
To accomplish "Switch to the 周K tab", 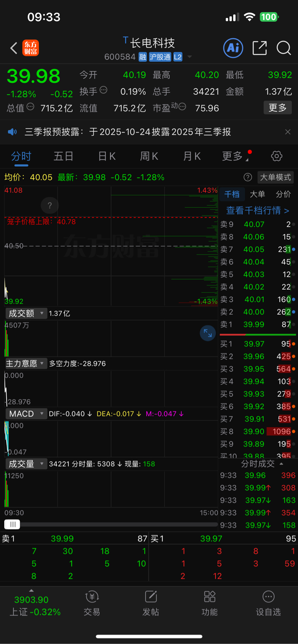I will (x=149, y=156).
